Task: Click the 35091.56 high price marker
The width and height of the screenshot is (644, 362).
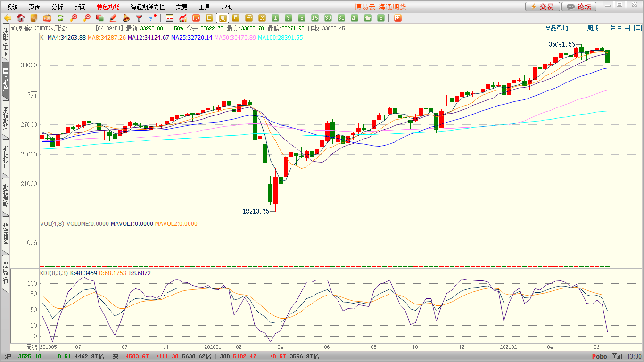Action: (x=562, y=44)
